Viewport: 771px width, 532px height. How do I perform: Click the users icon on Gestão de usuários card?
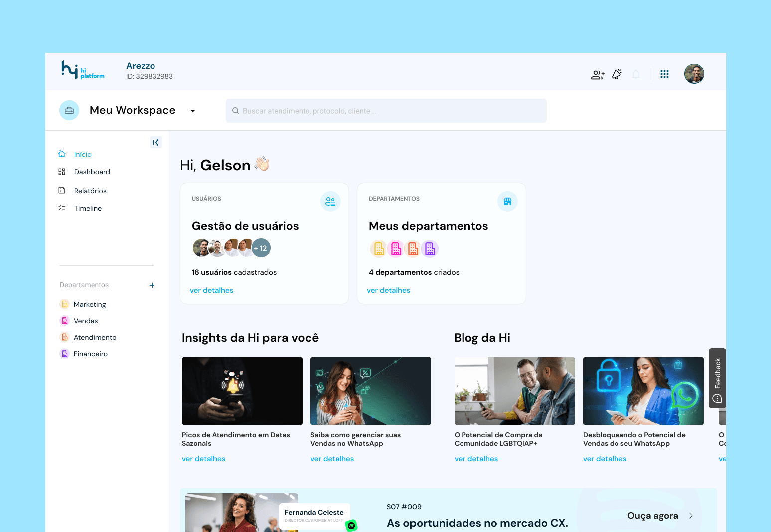point(330,202)
